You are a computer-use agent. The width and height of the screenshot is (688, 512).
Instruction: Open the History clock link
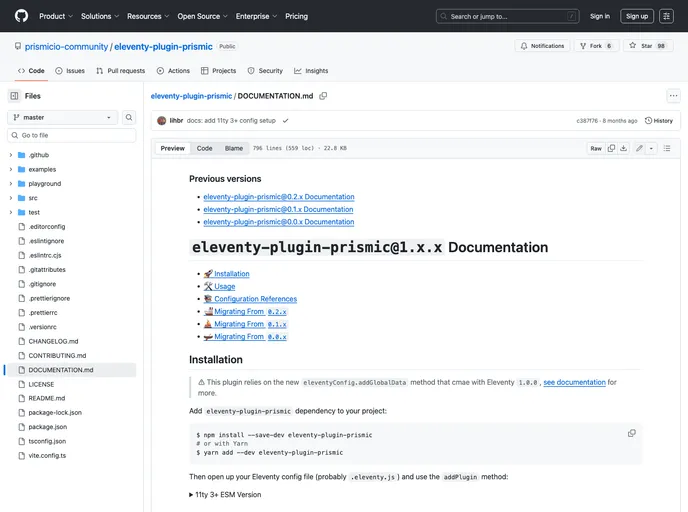tap(659, 121)
